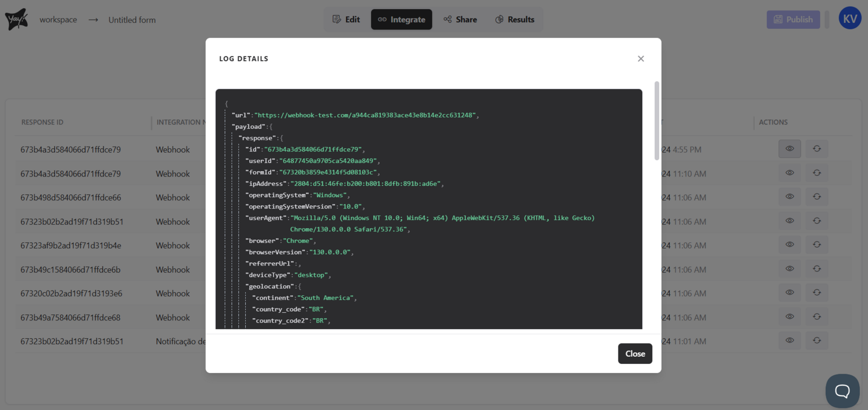Open the KV user avatar menu
Viewport: 868px width, 410px height.
[x=850, y=18]
